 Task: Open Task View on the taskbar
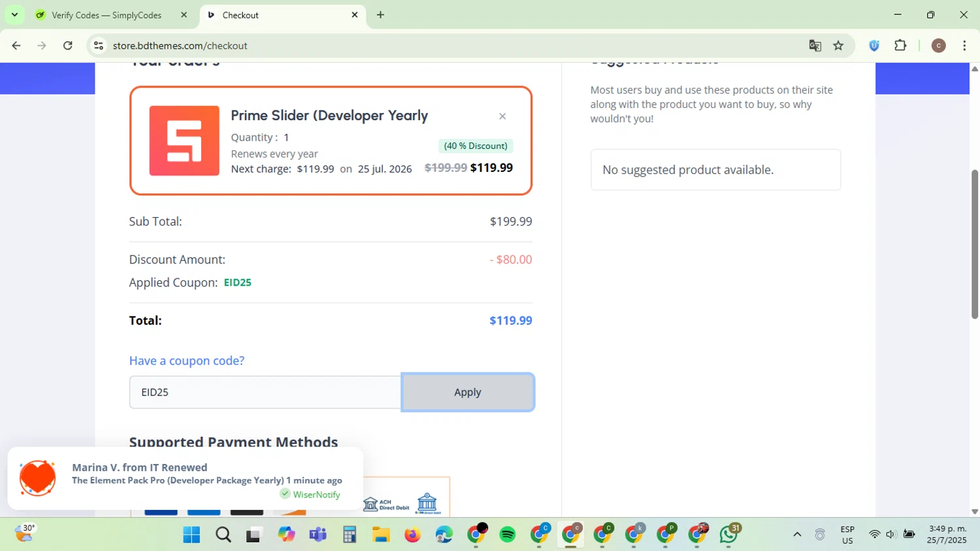coord(254,535)
